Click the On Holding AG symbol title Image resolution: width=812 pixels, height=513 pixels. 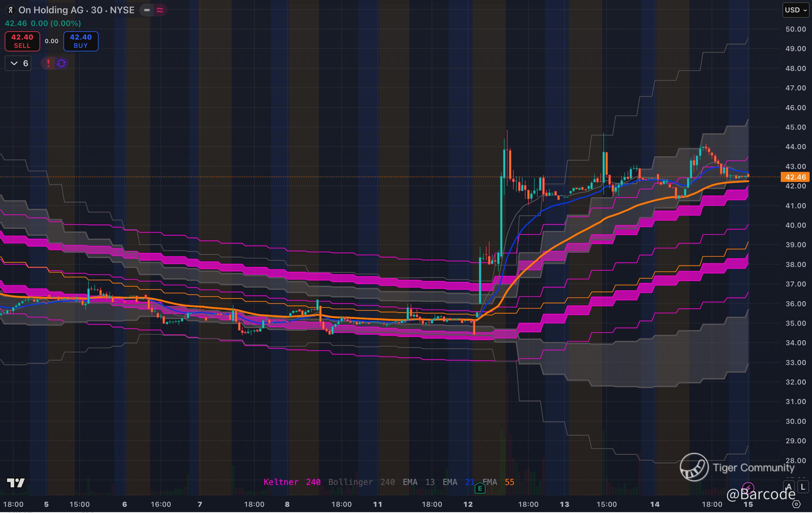tap(76, 10)
